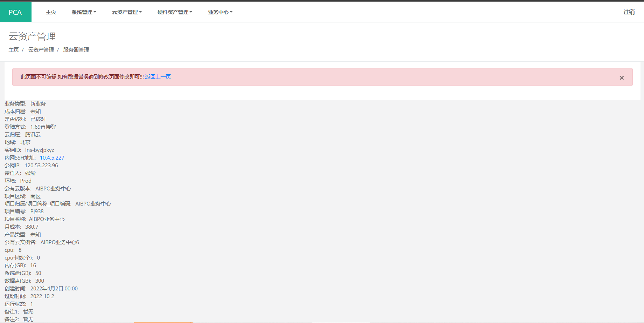Viewport: 644px width, 323px height.
Task: Select 业务类型 value 新业务
Action: pyautogui.click(x=38, y=104)
